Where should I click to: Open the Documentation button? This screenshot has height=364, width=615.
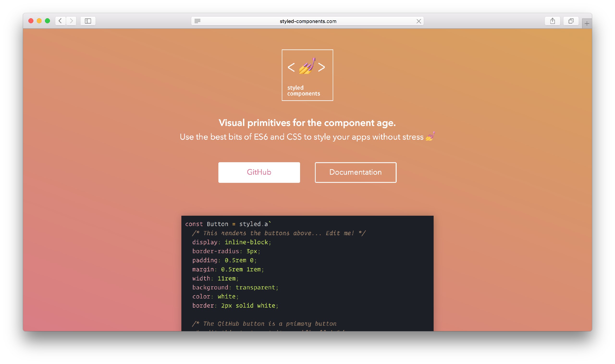click(356, 172)
